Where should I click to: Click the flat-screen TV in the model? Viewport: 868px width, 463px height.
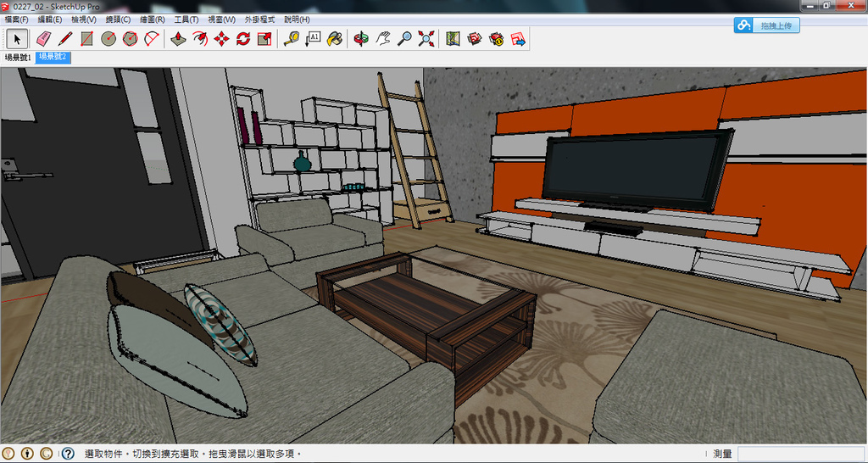point(637,170)
